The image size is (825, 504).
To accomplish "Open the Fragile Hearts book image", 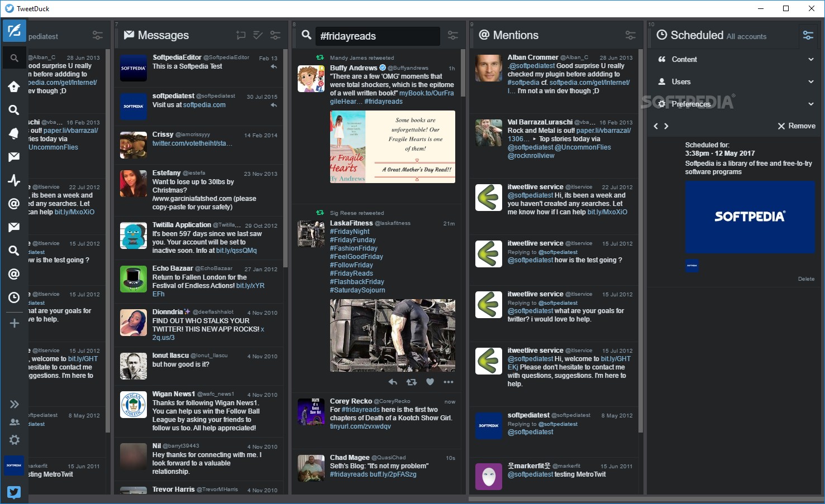I will 392,147.
